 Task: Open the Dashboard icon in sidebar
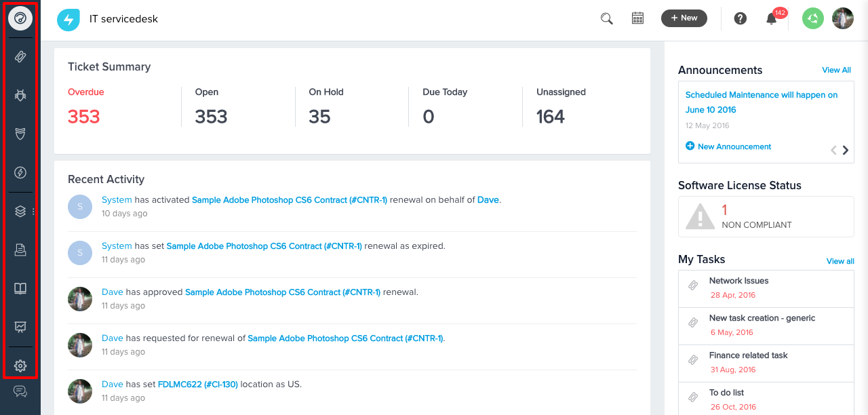tap(20, 18)
